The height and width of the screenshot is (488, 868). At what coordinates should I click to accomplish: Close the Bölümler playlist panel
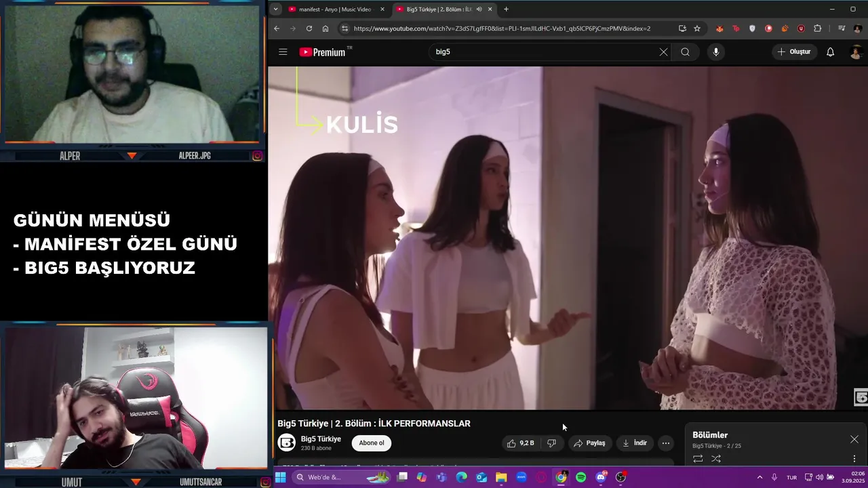click(x=854, y=439)
